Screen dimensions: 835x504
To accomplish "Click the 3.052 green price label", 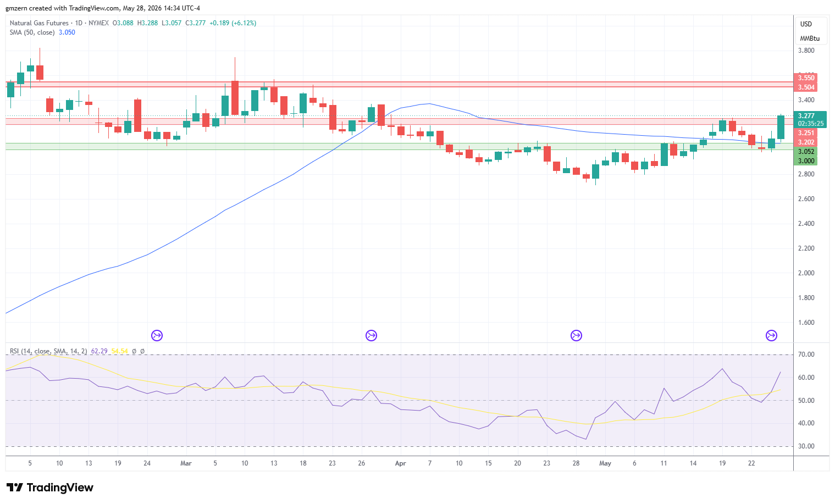I will (x=806, y=152).
